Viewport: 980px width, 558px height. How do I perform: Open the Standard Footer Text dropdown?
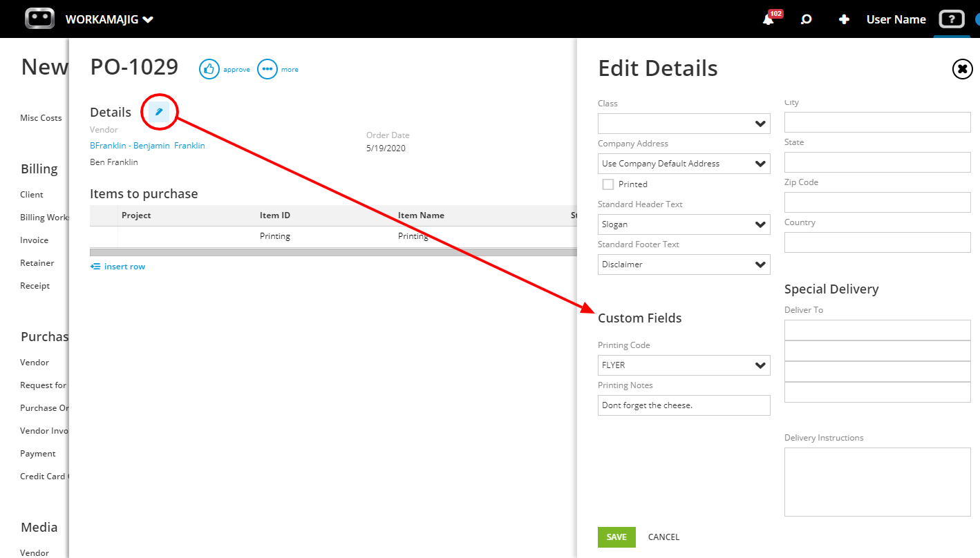[684, 264]
